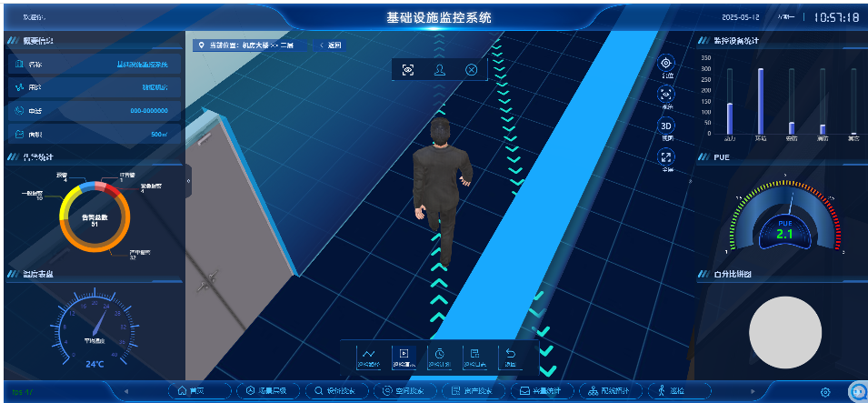Open the patrol log document tool
The image size is (868, 403).
tap(475, 358)
